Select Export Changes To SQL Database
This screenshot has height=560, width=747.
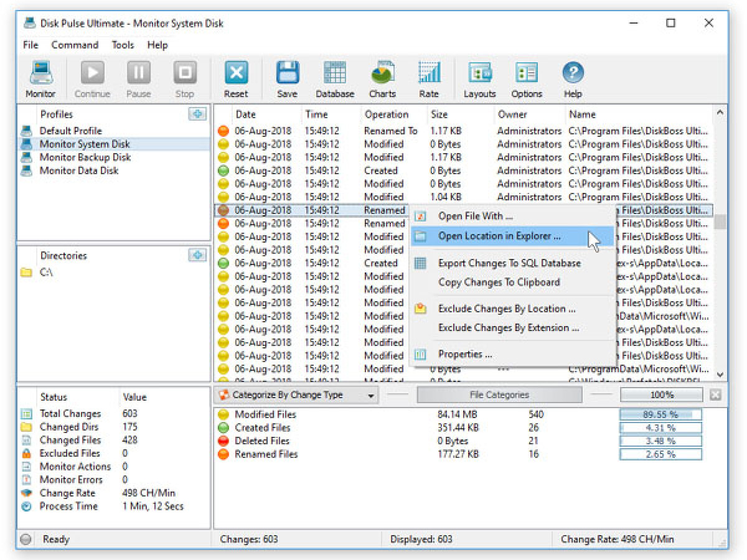[510, 263]
